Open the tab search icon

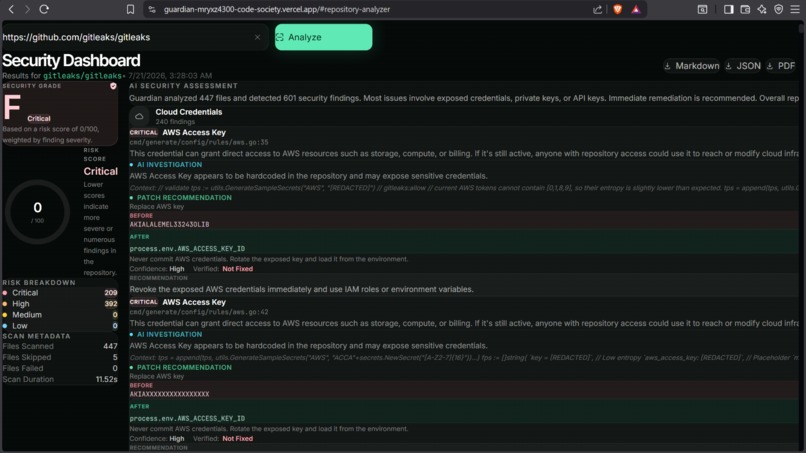[x=702, y=9]
